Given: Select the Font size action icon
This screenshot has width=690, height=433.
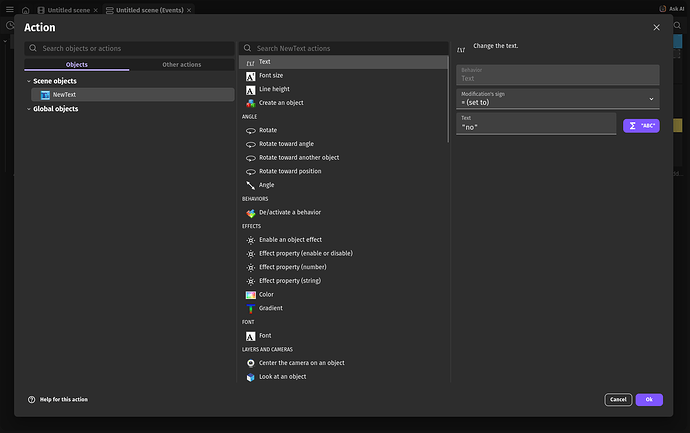Looking at the screenshot, I should [x=251, y=76].
